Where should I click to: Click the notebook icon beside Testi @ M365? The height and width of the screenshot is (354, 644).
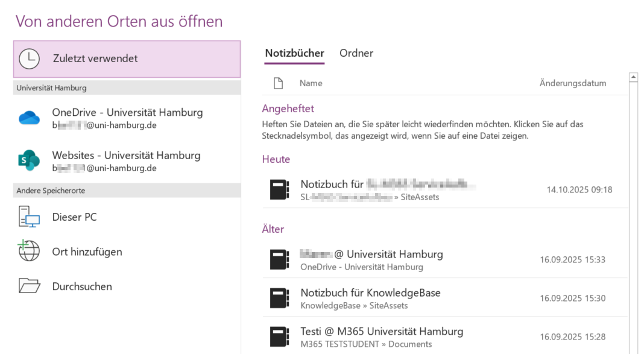pyautogui.click(x=279, y=337)
